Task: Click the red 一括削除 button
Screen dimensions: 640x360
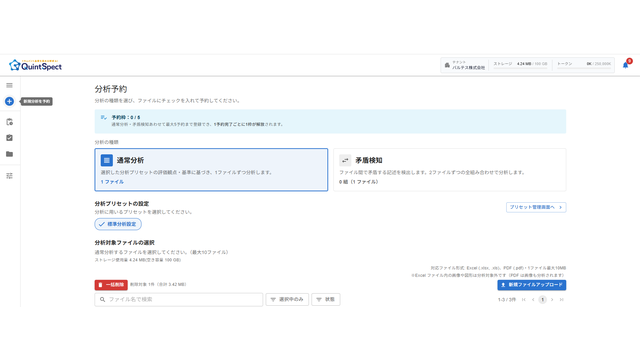Action: [x=111, y=284]
